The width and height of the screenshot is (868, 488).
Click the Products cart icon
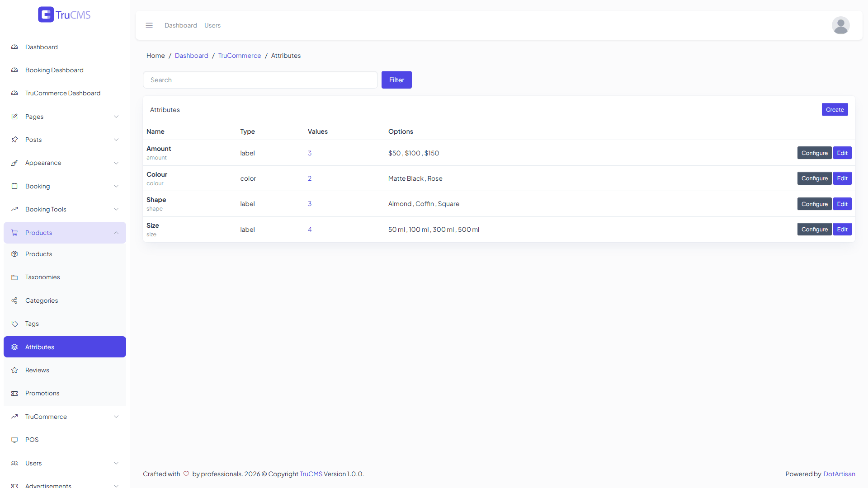[x=14, y=233]
